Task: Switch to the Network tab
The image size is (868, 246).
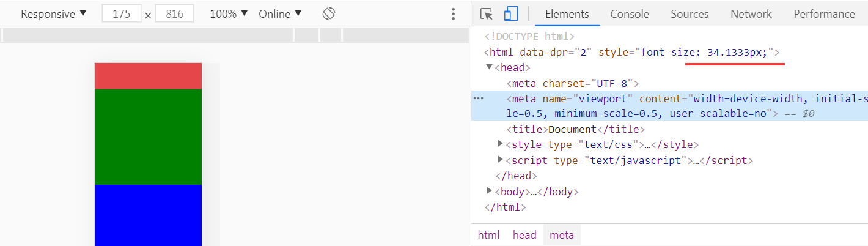Action: tap(751, 13)
